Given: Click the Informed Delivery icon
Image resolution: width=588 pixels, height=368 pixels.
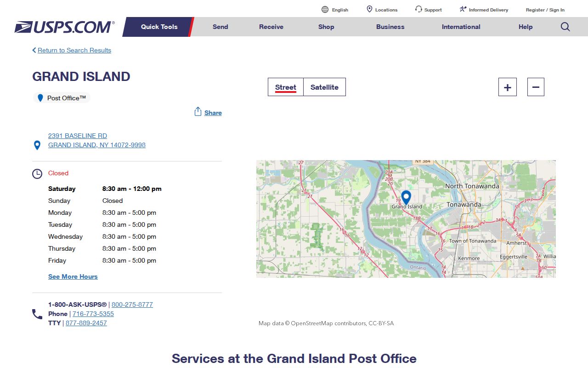Looking at the screenshot, I should point(463,9).
